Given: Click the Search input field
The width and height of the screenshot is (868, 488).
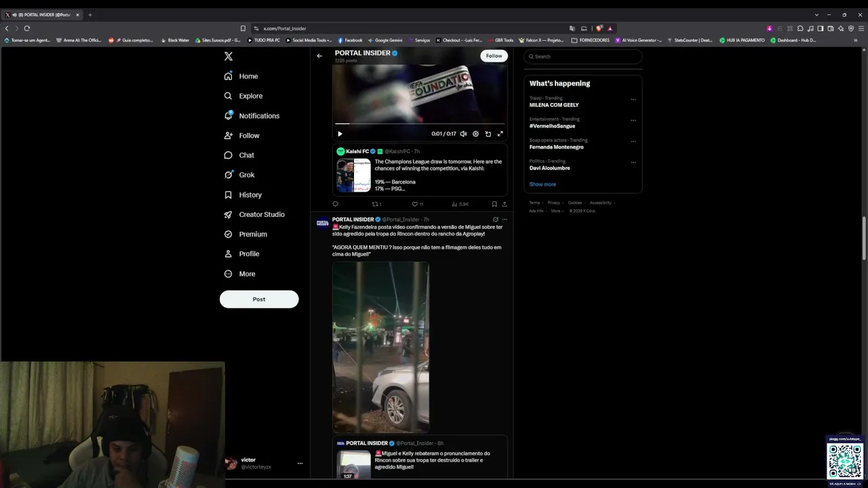Looking at the screenshot, I should [583, 56].
